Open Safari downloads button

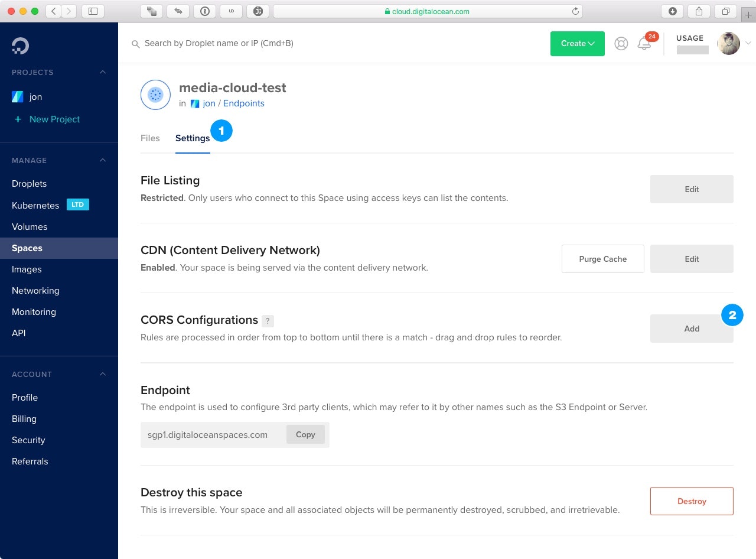(x=672, y=11)
